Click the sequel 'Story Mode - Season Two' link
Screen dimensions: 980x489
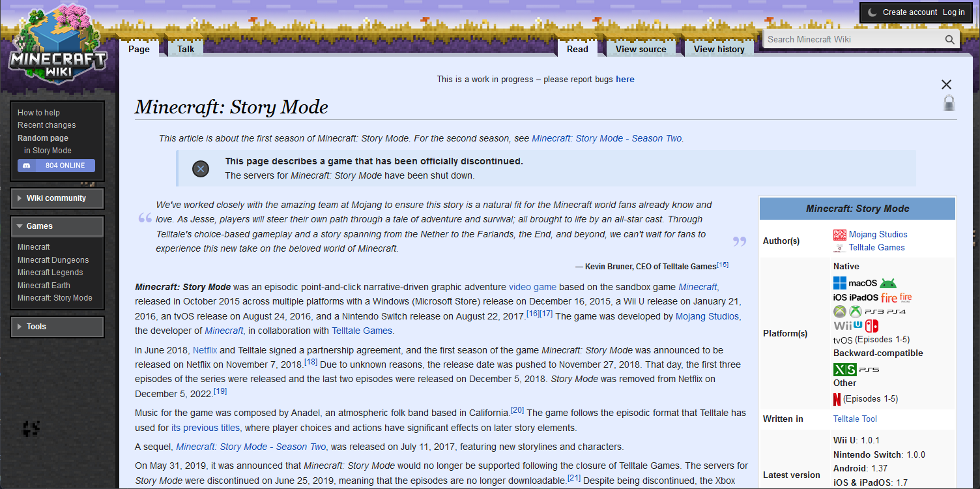tap(252, 447)
